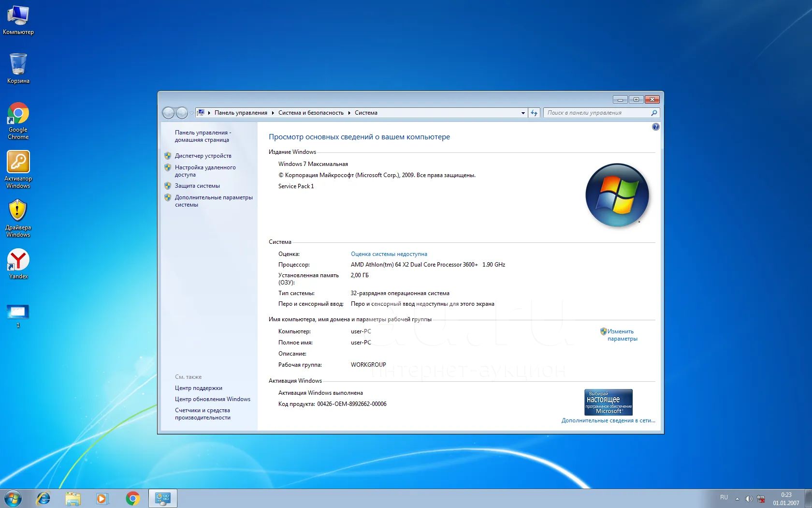Click Оценка системы недоступна link
Viewport: 812px width, 508px height.
click(x=389, y=254)
